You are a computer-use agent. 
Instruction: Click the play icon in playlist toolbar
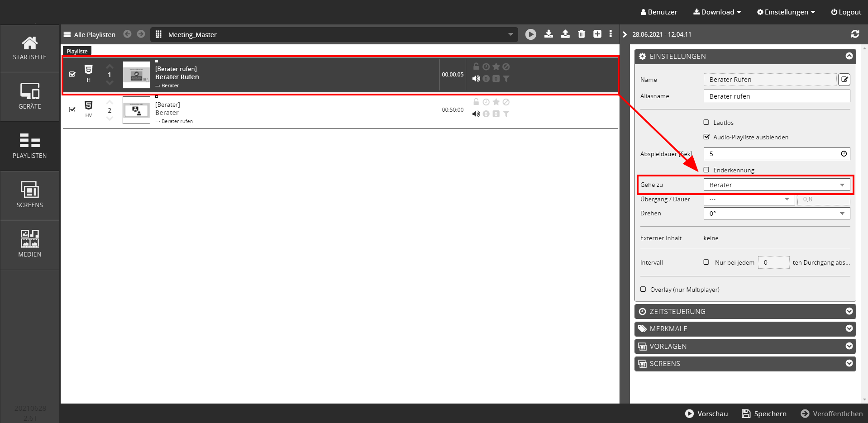530,34
